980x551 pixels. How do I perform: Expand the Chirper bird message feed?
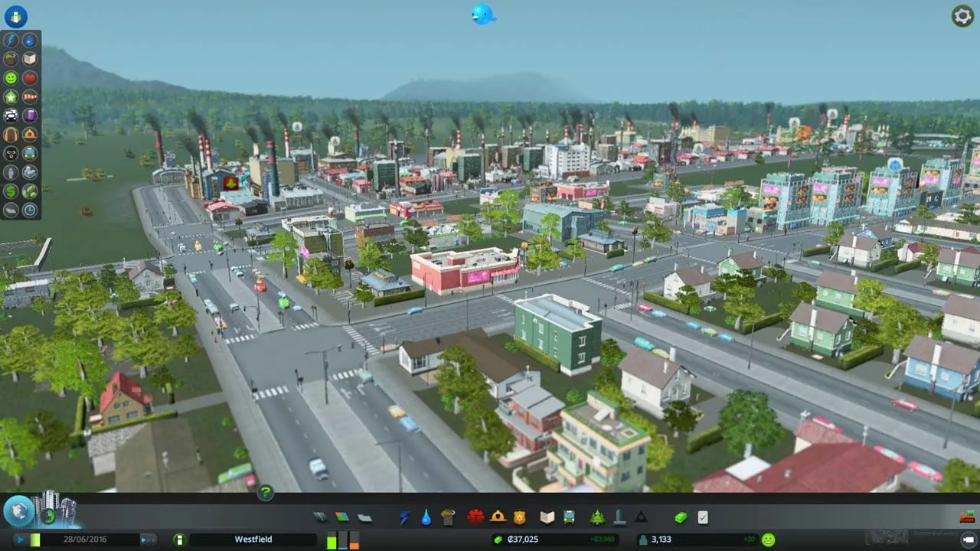click(x=483, y=14)
